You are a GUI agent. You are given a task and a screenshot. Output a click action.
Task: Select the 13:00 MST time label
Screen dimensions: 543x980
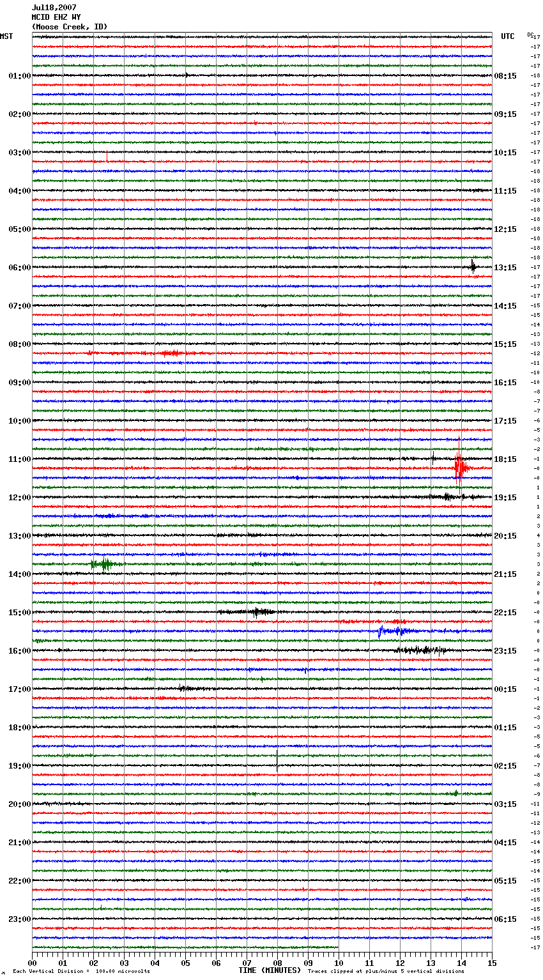tap(20, 536)
